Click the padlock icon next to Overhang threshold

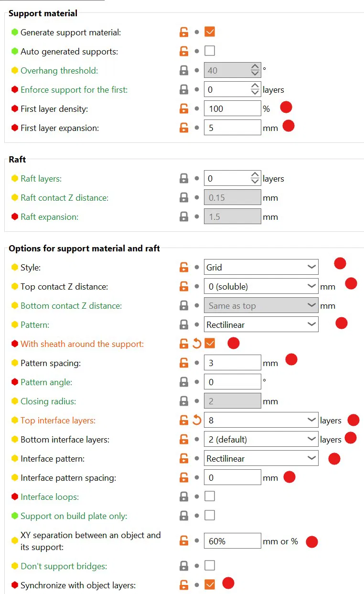[x=183, y=71]
